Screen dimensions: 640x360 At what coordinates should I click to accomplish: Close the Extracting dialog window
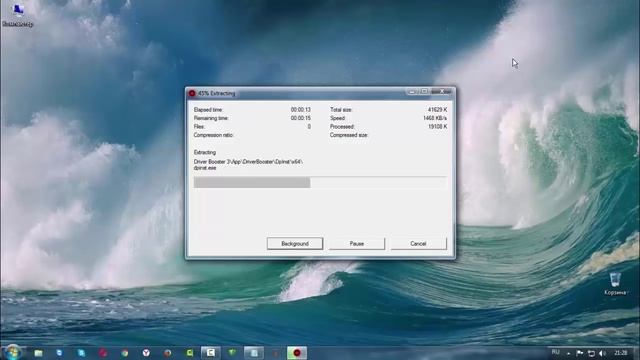tap(441, 92)
